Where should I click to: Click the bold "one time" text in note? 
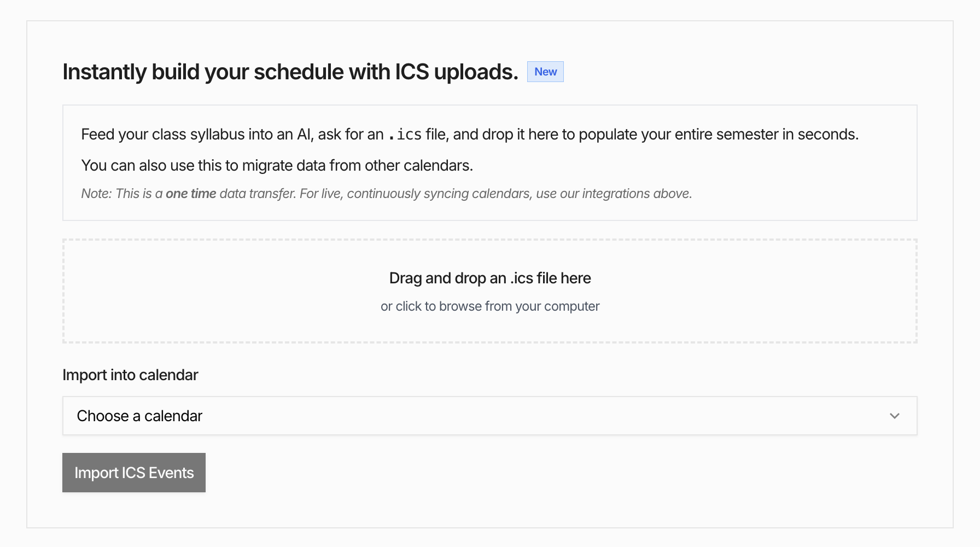(x=191, y=194)
